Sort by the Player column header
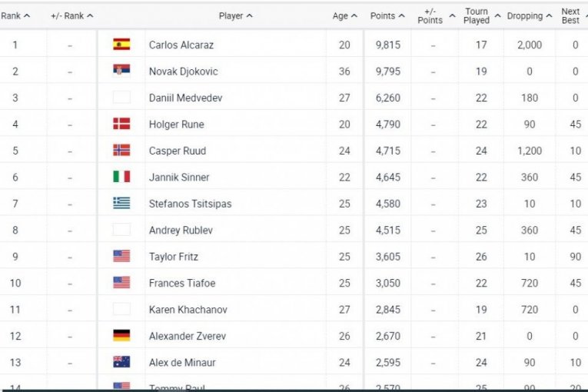Screen dimensions: 588x392 pyautogui.click(x=235, y=15)
